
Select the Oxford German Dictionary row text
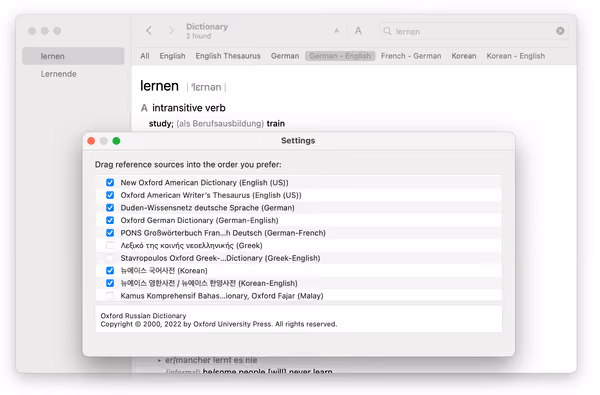199,220
